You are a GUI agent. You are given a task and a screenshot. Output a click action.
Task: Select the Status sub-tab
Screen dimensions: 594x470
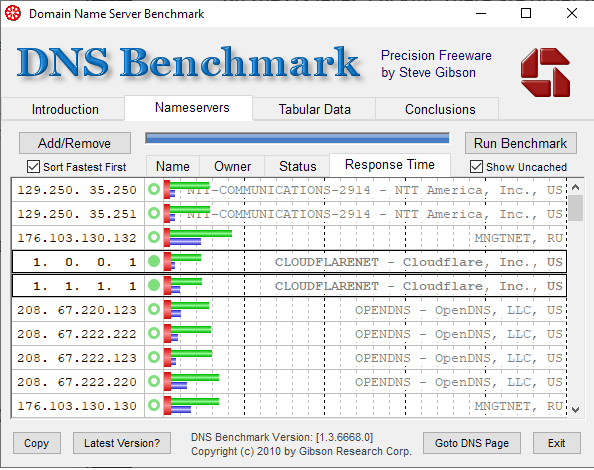pos(297,166)
